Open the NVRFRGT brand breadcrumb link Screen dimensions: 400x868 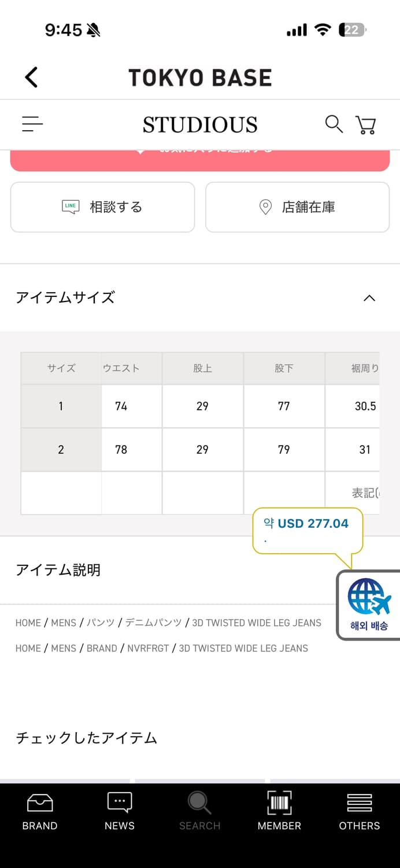point(147,648)
